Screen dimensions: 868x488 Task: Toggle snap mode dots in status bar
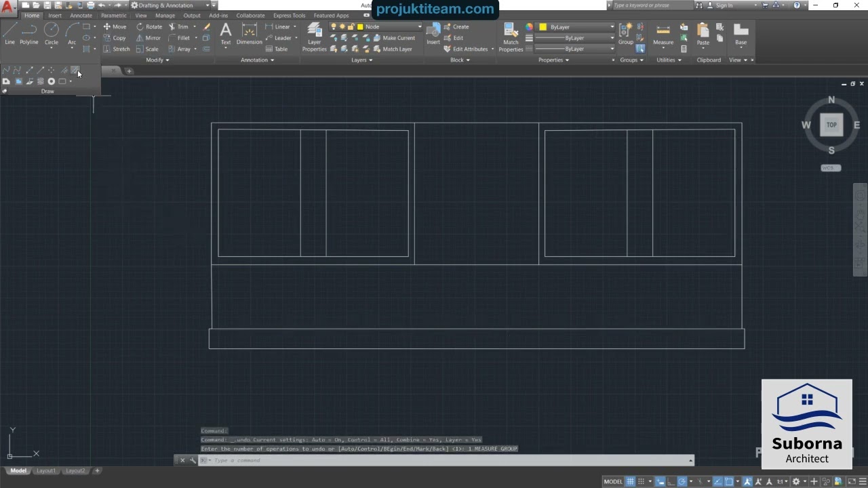coord(641,482)
